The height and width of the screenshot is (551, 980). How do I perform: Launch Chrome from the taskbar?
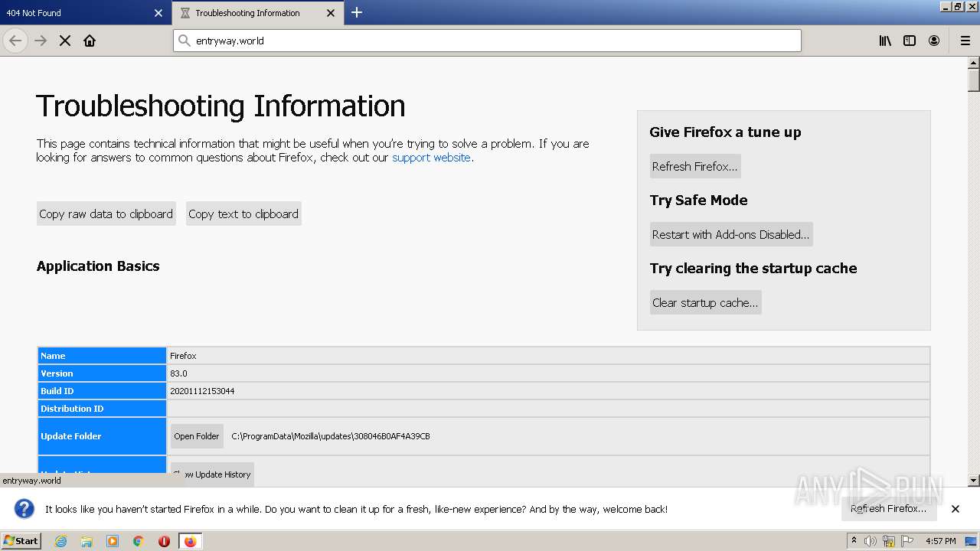139,541
